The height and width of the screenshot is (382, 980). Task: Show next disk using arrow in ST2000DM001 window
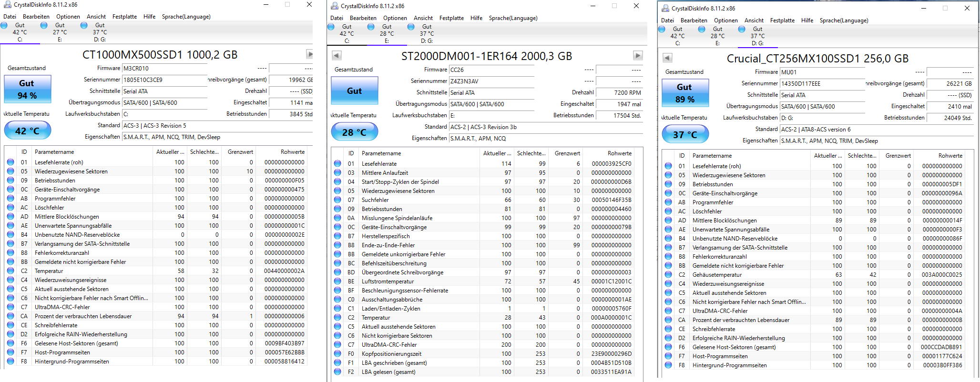638,55
